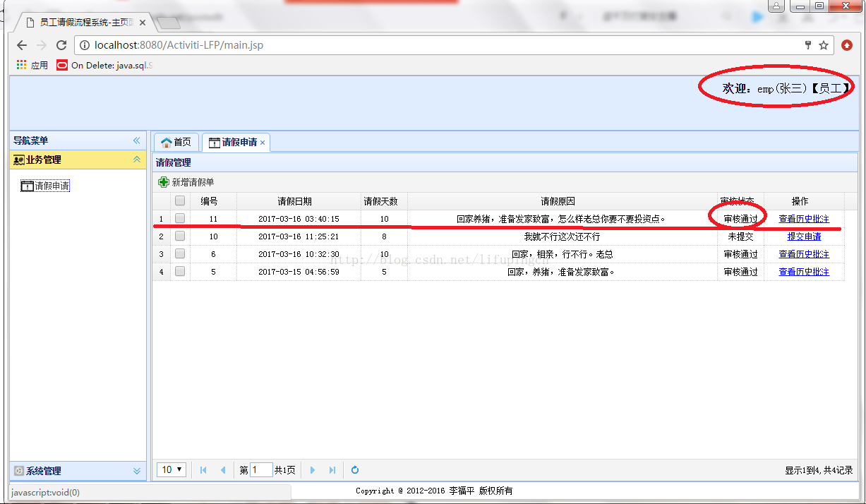Click the browser forward arrow
The width and height of the screenshot is (866, 504).
point(42,45)
